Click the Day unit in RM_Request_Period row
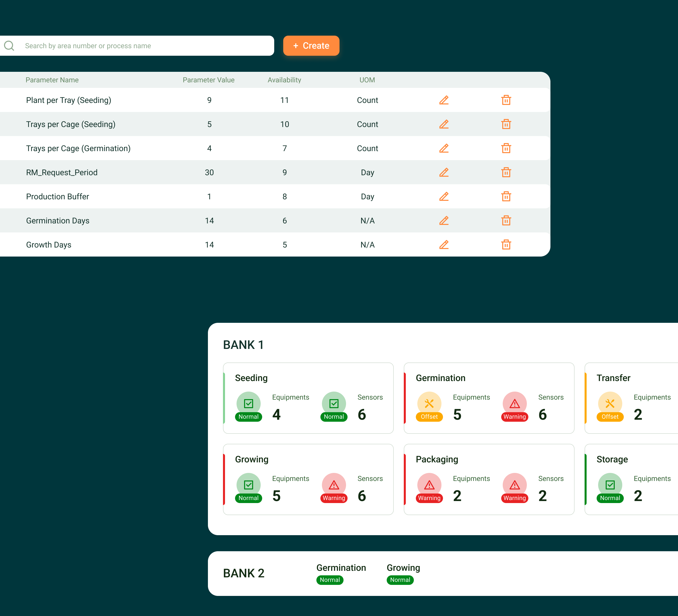This screenshot has width=678, height=616. [x=368, y=172]
